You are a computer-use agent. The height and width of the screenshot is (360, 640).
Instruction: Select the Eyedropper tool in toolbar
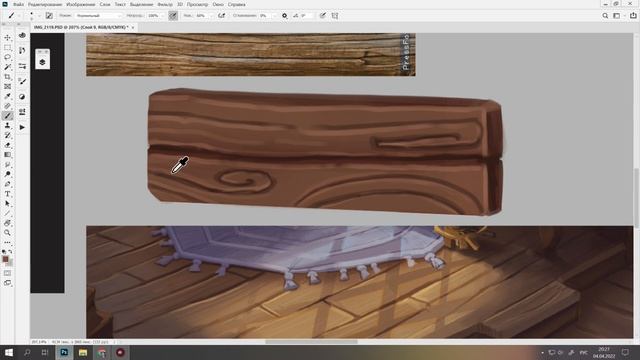tap(7, 96)
